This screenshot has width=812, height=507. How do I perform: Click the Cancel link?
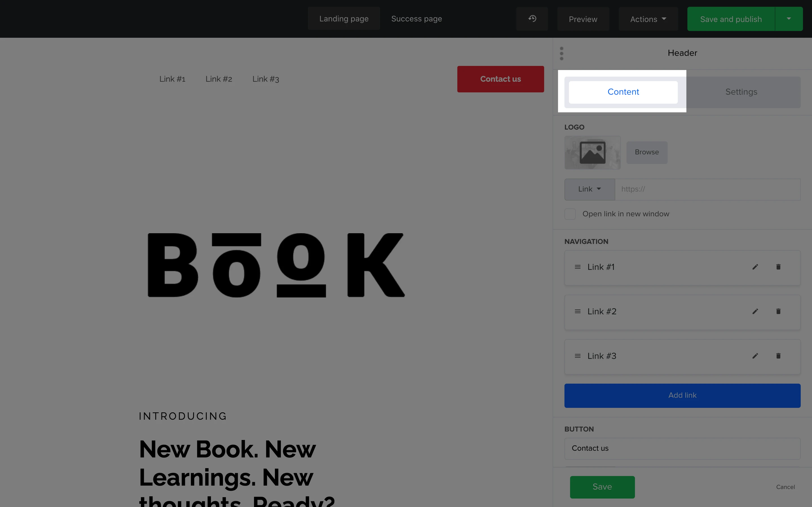pos(785,487)
